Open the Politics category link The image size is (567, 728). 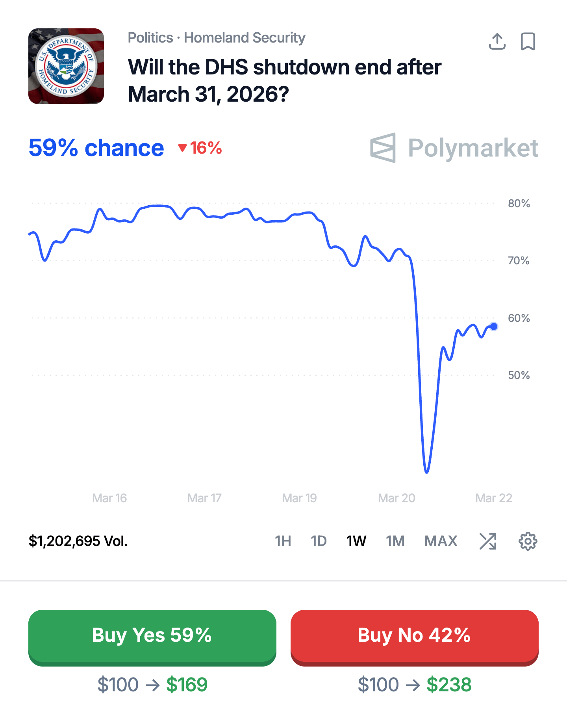(150, 38)
